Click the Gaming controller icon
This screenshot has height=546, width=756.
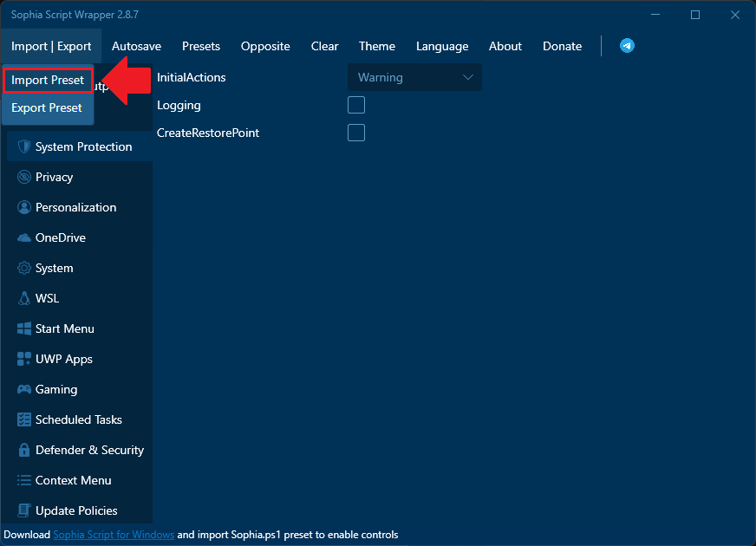point(24,389)
